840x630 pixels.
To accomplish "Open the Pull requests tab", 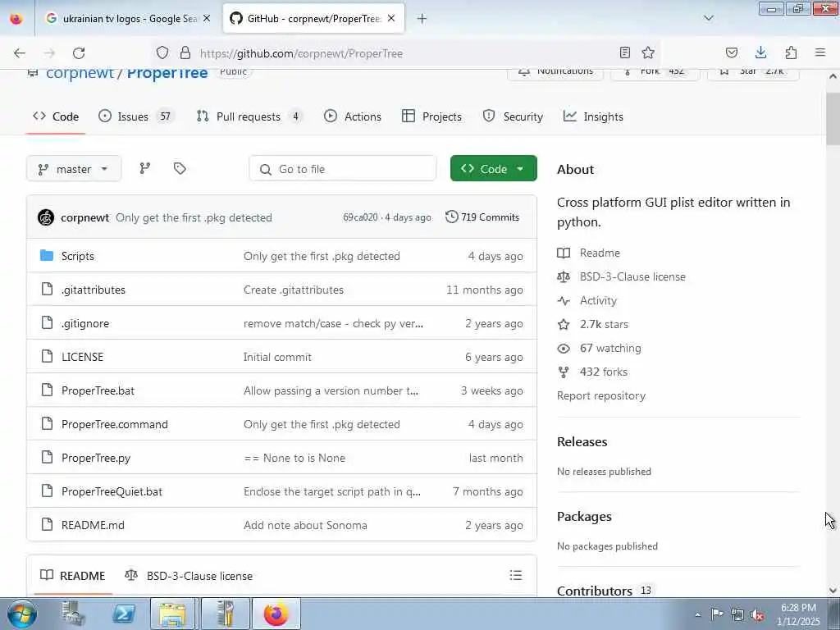I will pos(249,116).
